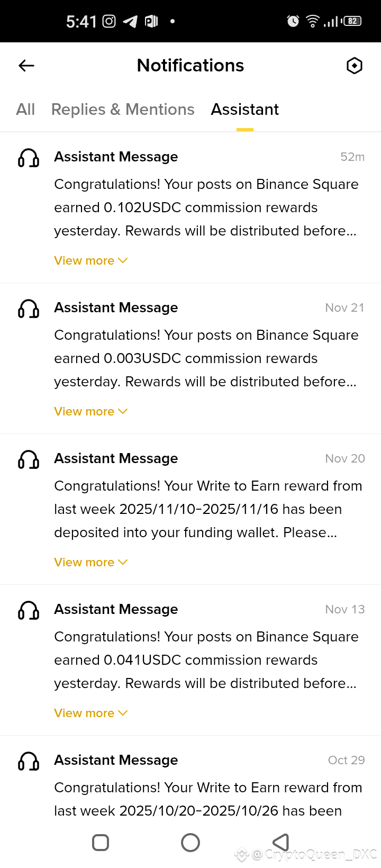
Task: Tap headset icon of Nov 13 message
Action: tap(29, 610)
